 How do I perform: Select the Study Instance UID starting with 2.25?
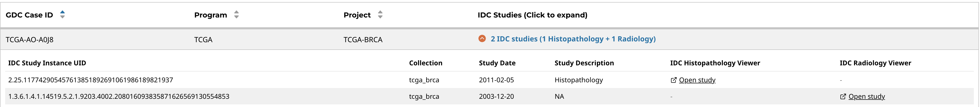tap(91, 80)
